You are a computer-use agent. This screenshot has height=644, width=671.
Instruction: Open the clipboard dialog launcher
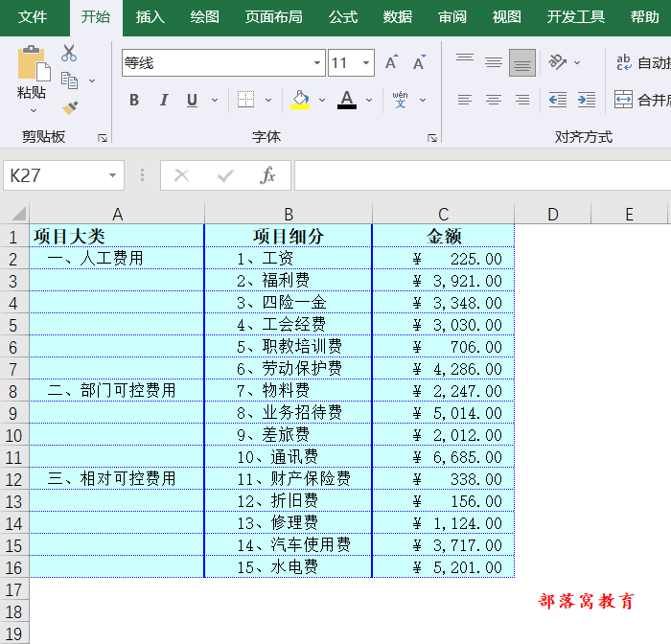103,138
